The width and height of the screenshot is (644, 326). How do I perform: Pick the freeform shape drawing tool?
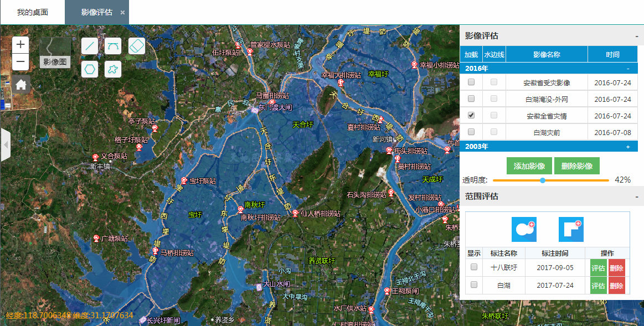[113, 69]
